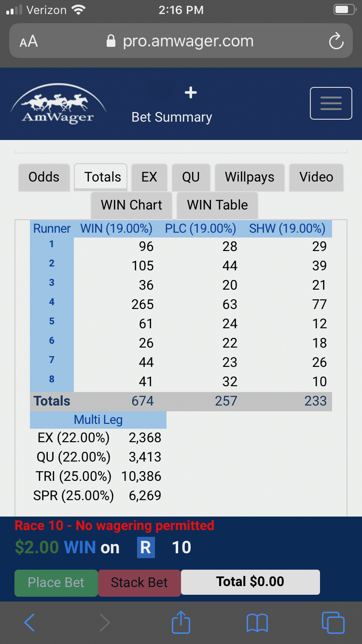Viewport: 362px width, 644px height.
Task: Select the EX tab
Action: pos(149,177)
